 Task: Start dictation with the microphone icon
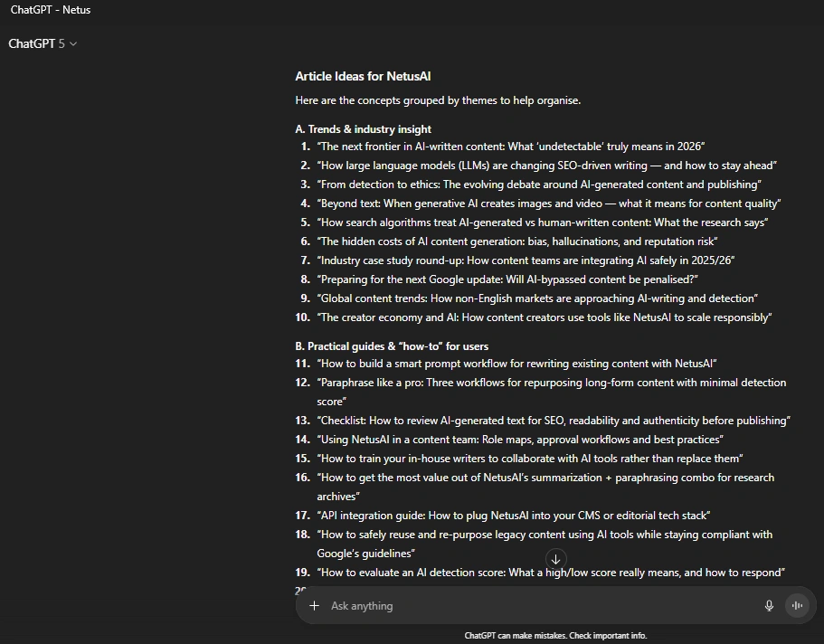[769, 606]
